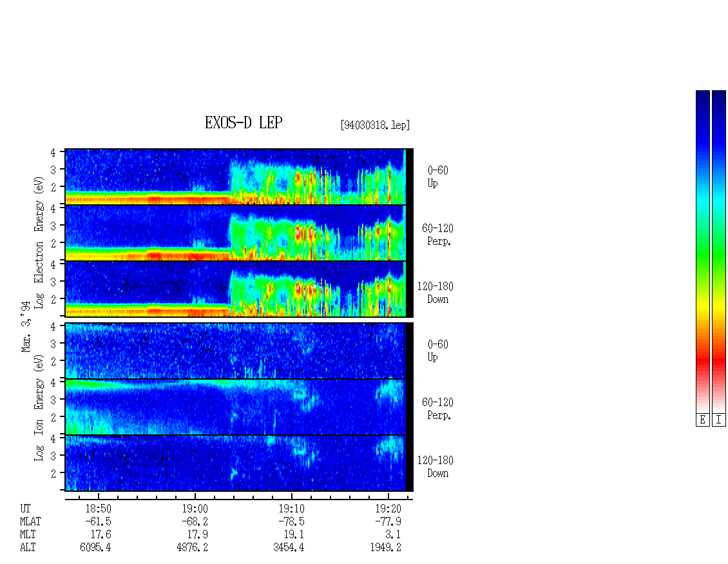Click the ALT value 3454.4
The width and height of the screenshot is (728, 564).
click(x=289, y=547)
